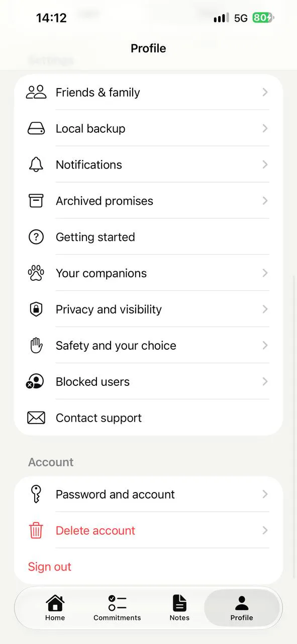Tap the red Sign out link

point(50,567)
